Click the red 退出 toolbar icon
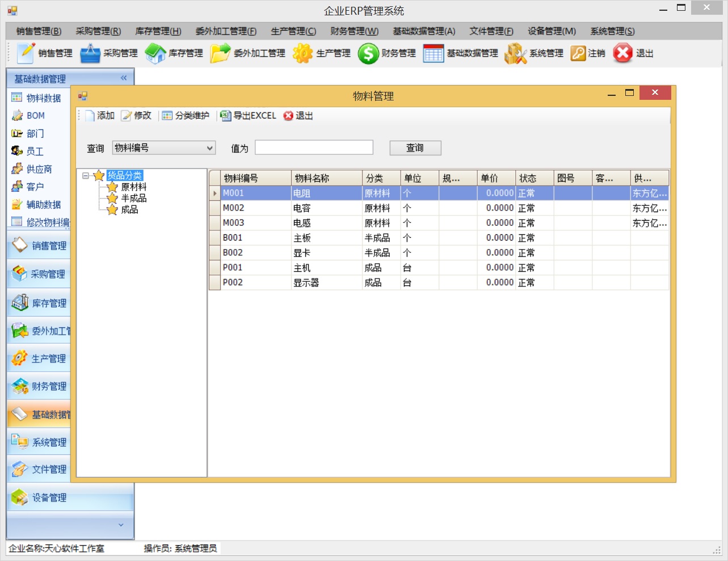The width and height of the screenshot is (728, 561). click(x=623, y=53)
